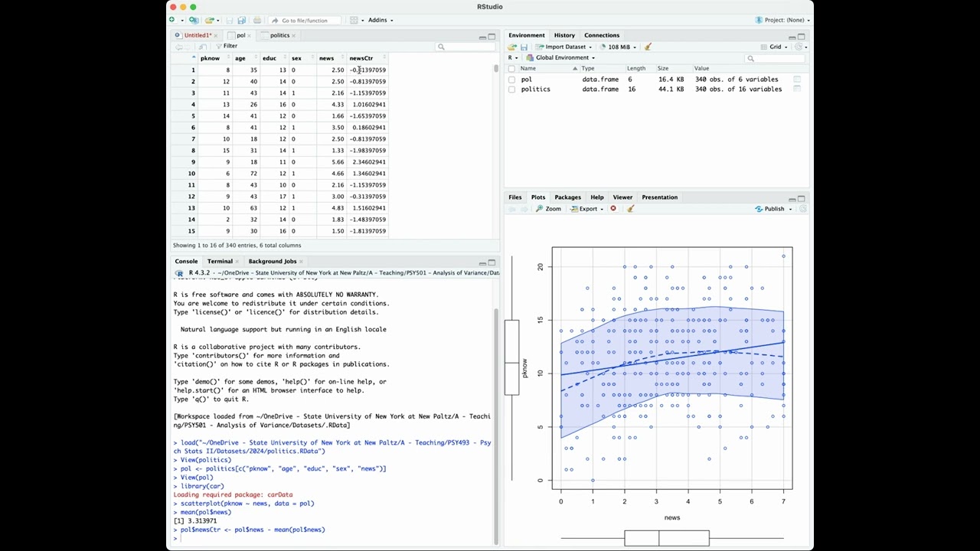Open the R language dropdown
Image resolution: width=980 pixels, height=551 pixels.
[512, 57]
